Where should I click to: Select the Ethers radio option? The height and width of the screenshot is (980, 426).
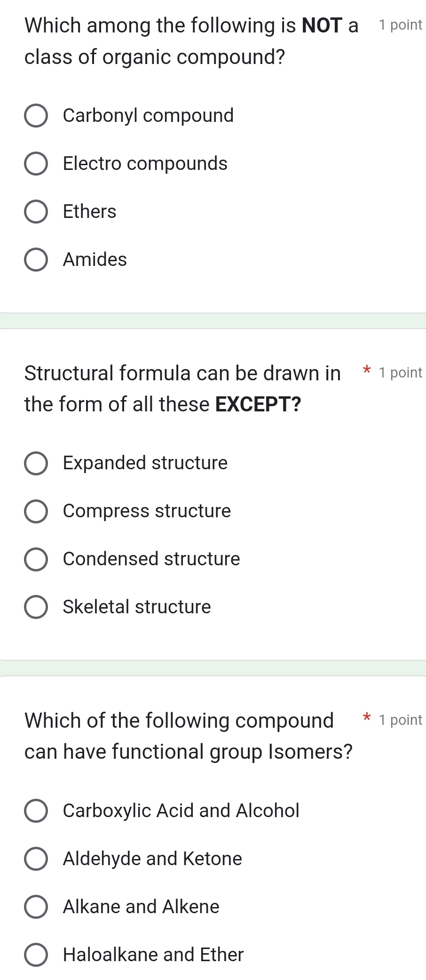[x=36, y=212]
